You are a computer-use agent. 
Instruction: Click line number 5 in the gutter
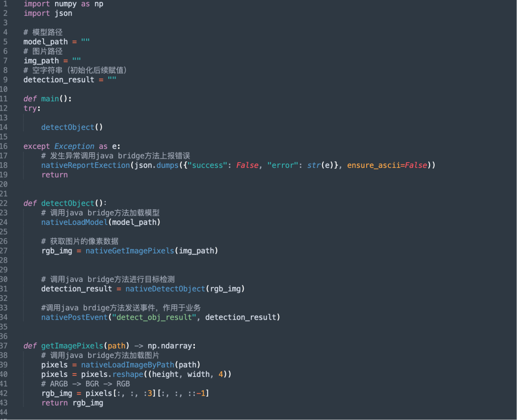(5, 42)
